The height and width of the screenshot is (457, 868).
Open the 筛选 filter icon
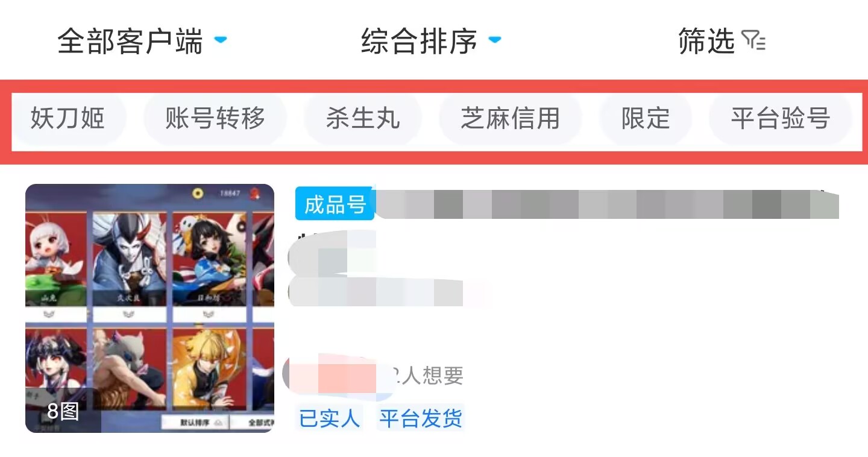tap(753, 41)
